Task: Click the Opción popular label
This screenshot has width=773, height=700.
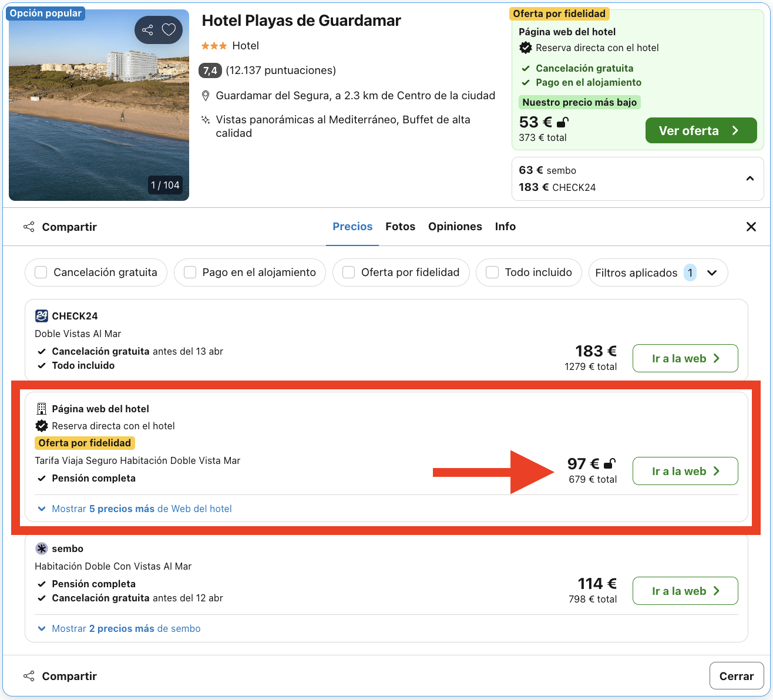Action: [x=45, y=13]
